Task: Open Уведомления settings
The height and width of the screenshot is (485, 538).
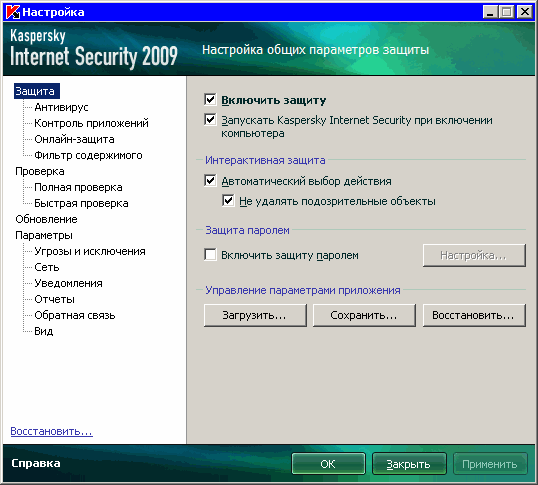Action: [x=68, y=283]
